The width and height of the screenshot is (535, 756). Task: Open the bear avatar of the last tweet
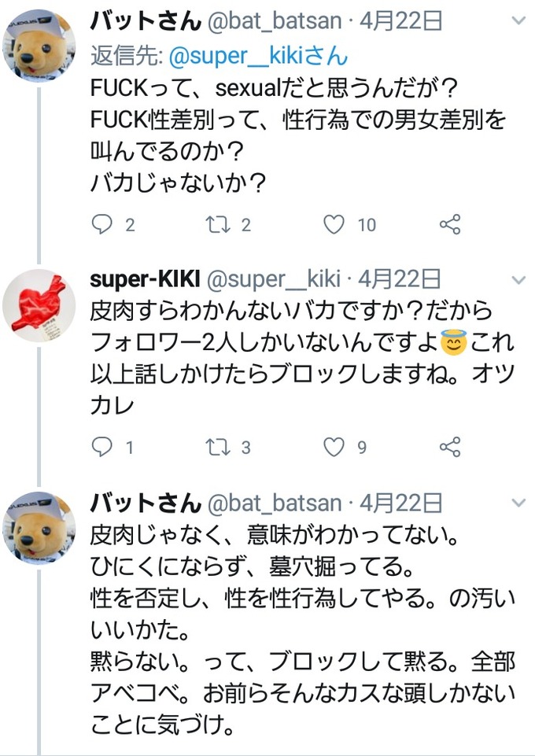39,528
